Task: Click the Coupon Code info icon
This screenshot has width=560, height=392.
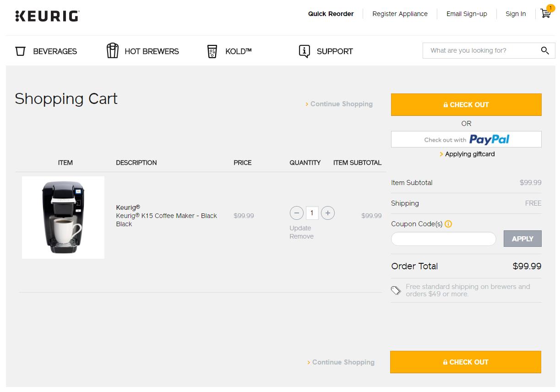Action: tap(449, 224)
